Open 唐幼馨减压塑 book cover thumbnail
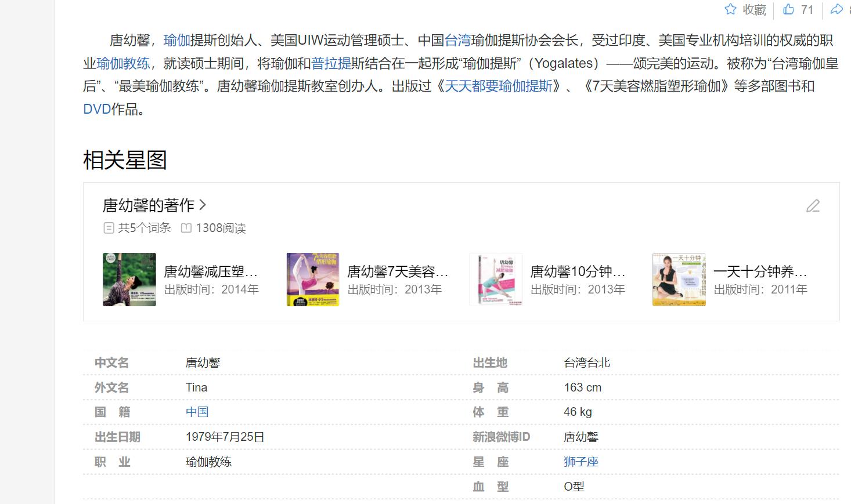This screenshot has height=504, width=851. pyautogui.click(x=129, y=280)
